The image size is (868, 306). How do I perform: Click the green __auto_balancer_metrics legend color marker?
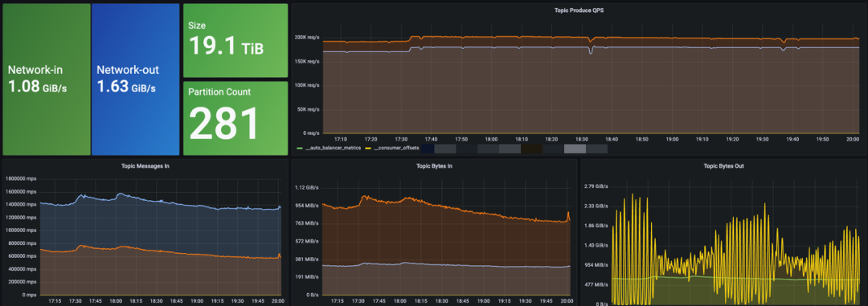pyautogui.click(x=300, y=149)
